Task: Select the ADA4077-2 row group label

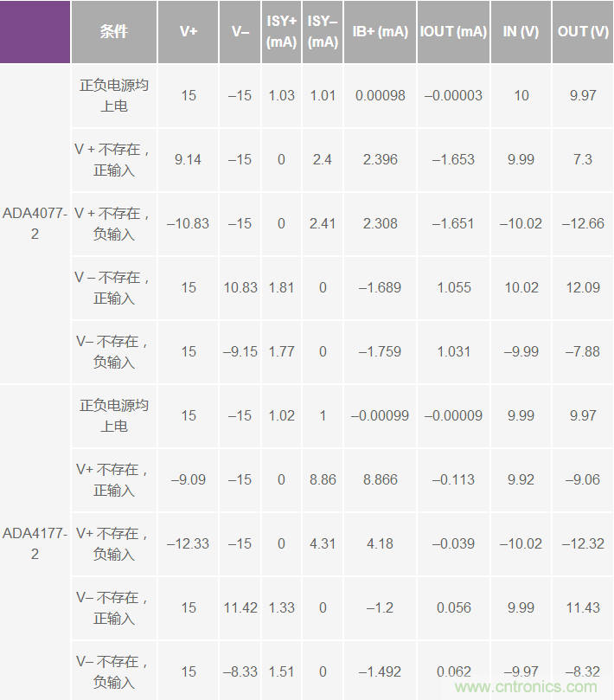Action: 35,223
